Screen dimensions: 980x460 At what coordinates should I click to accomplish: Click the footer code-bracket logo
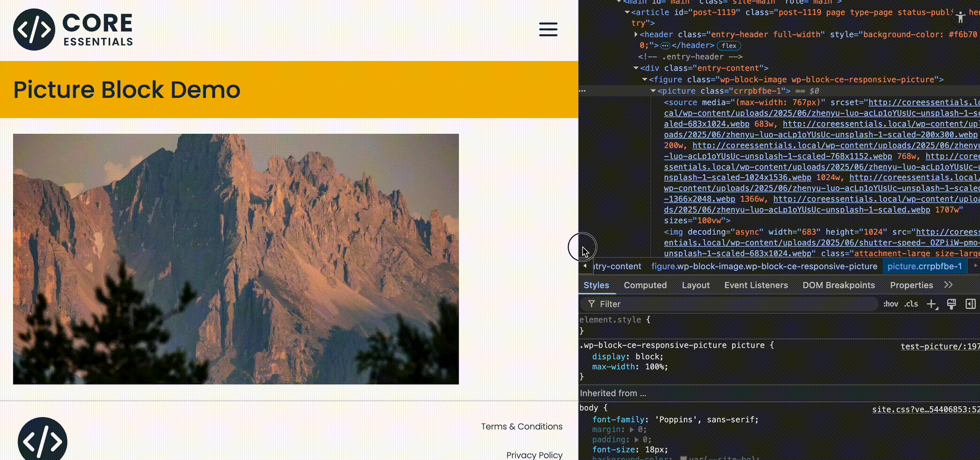click(x=42, y=440)
